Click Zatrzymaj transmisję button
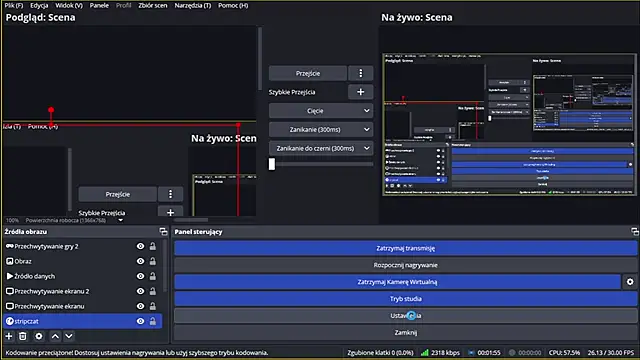 406,248
